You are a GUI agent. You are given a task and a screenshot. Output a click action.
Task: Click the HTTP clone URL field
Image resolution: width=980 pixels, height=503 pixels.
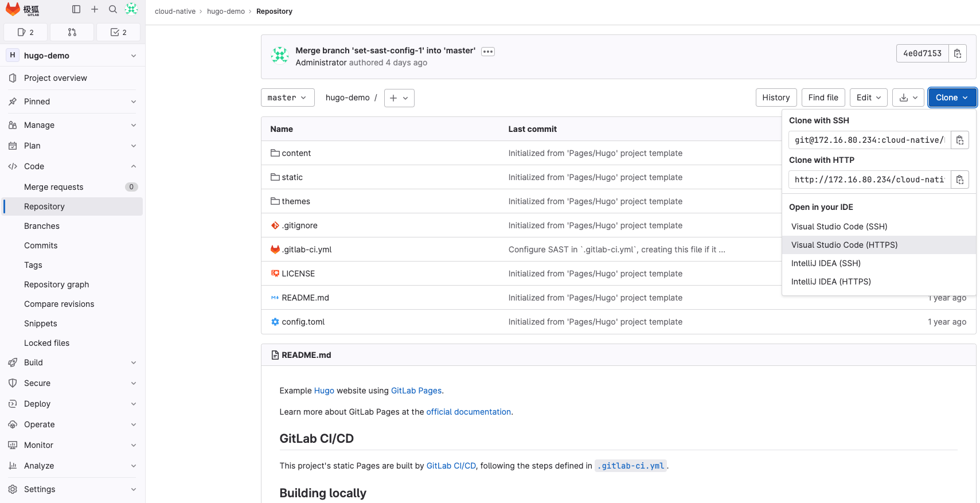[x=869, y=180]
